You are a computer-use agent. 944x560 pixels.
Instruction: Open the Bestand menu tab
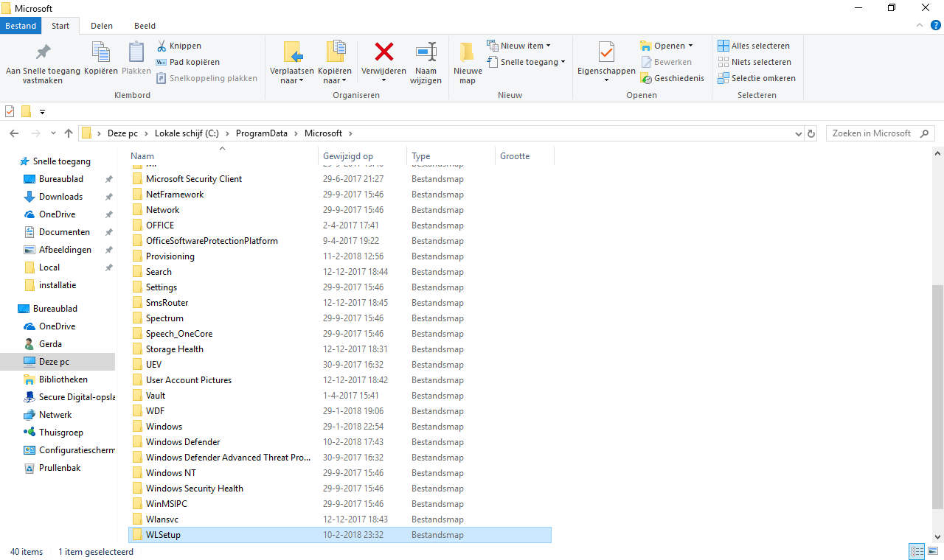click(x=21, y=26)
